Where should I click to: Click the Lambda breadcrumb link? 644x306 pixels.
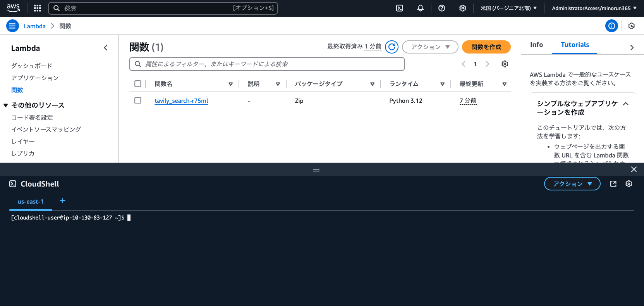click(x=35, y=26)
